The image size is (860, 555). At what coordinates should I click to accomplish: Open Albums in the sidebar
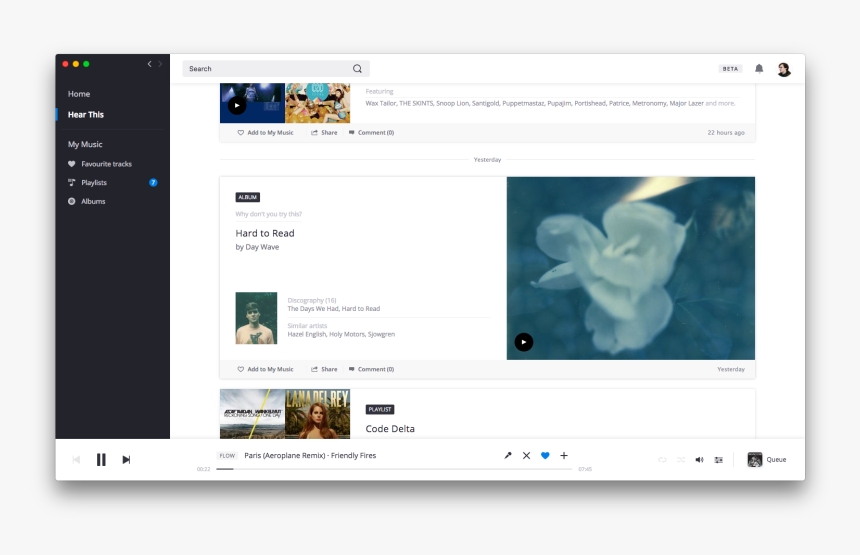pyautogui.click(x=93, y=201)
